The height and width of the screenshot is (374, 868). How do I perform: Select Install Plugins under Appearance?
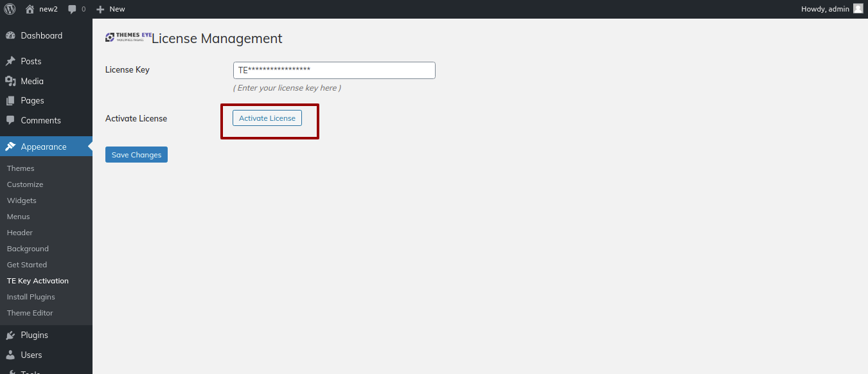(x=31, y=297)
